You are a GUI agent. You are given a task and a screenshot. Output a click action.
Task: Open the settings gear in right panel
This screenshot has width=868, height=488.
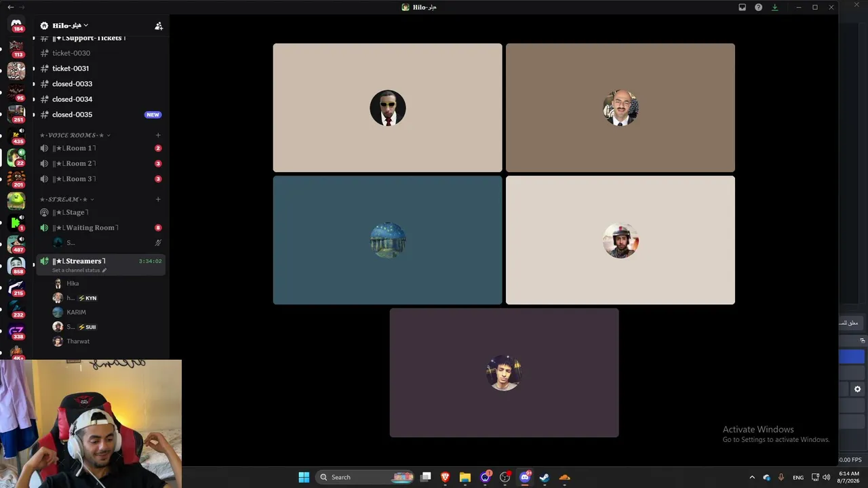(857, 389)
